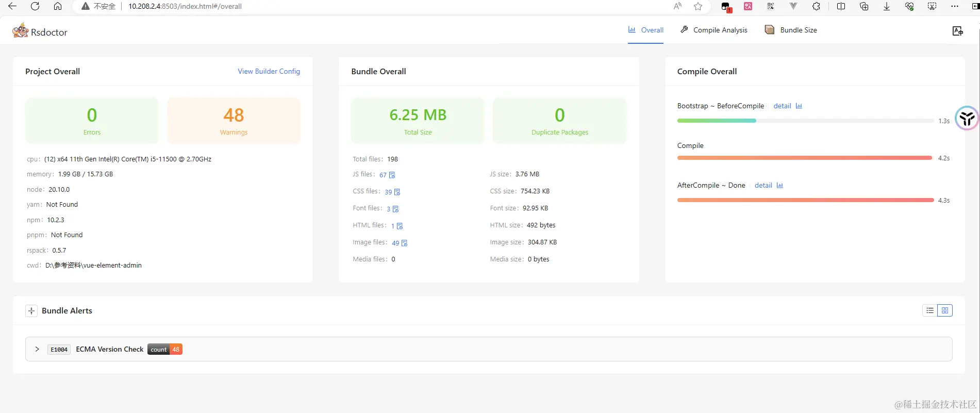Image resolution: width=980 pixels, height=413 pixels.
Task: Click the memory 1.99 GB / 15.73 GB value
Action: coord(86,174)
